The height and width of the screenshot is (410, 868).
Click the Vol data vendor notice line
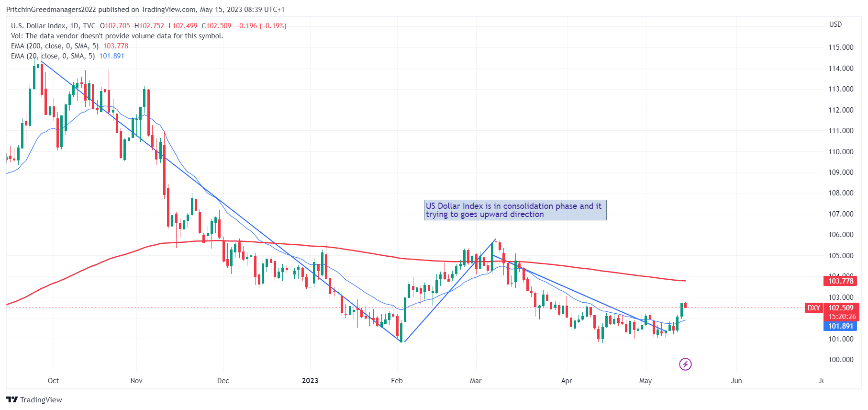click(117, 36)
